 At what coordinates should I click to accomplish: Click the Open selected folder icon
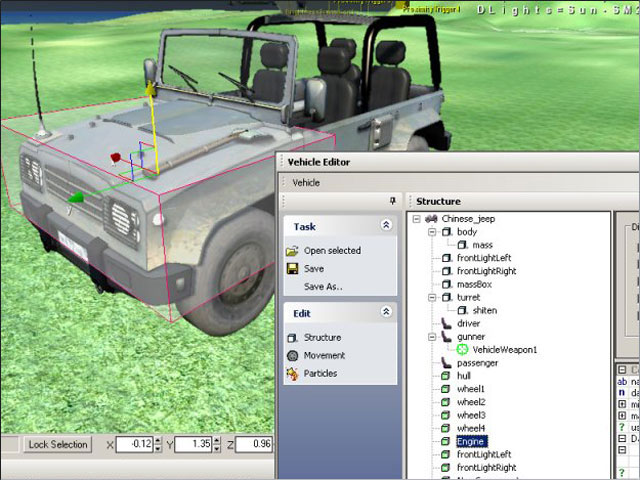292,251
